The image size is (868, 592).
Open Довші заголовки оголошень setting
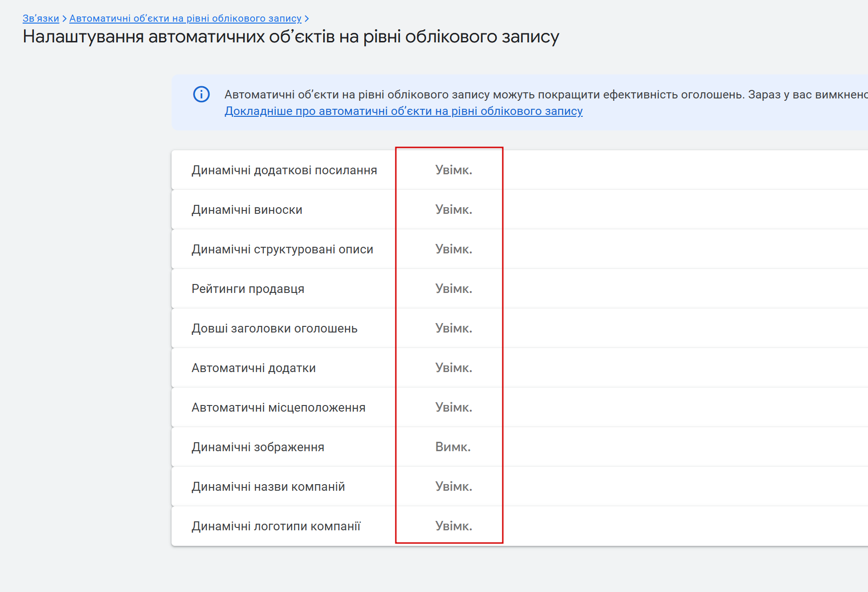click(x=274, y=328)
